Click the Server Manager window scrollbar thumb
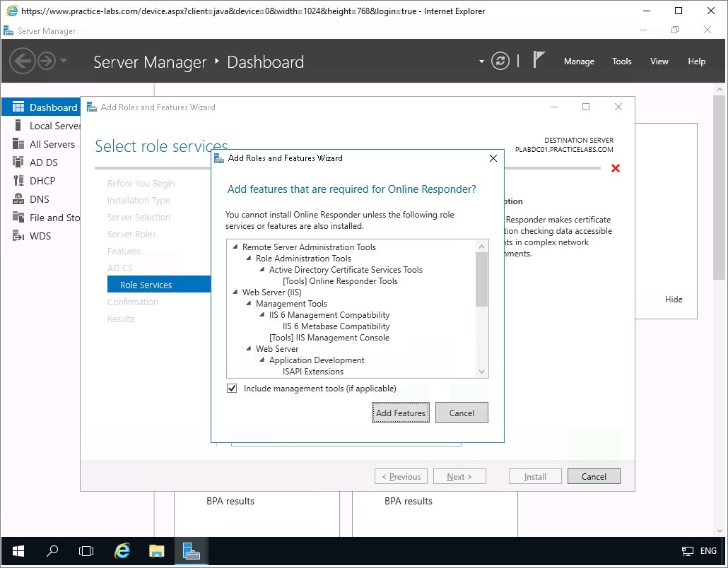The height and width of the screenshot is (568, 728). [720, 188]
